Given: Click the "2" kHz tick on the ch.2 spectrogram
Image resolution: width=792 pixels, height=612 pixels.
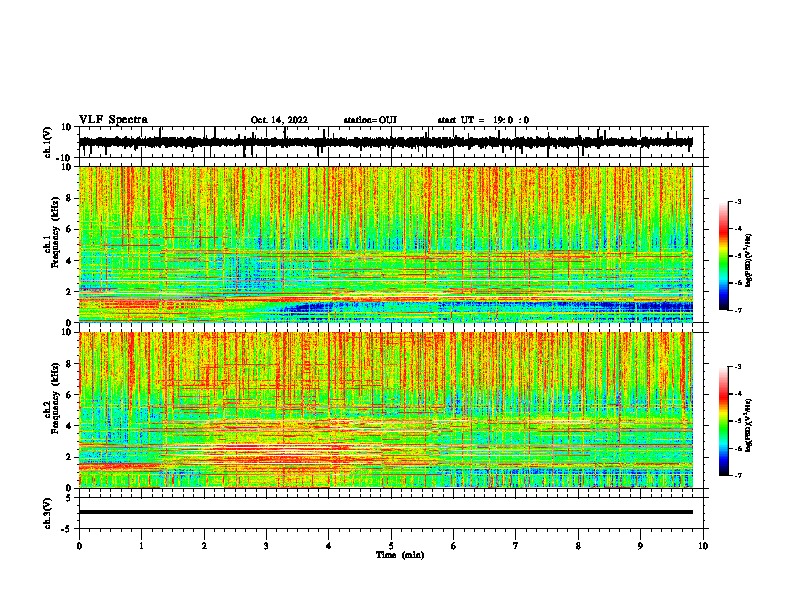Looking at the screenshot, I should click(69, 457).
